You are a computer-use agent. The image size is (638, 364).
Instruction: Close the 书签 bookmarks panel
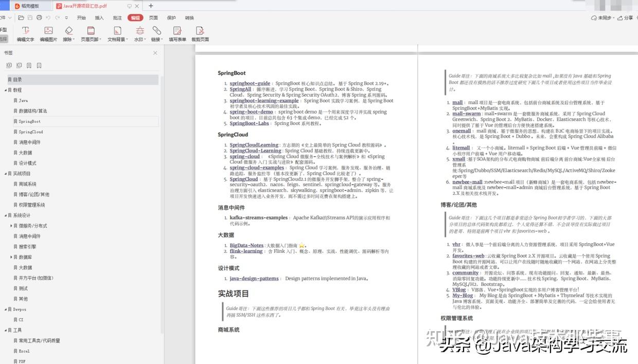[x=155, y=52]
